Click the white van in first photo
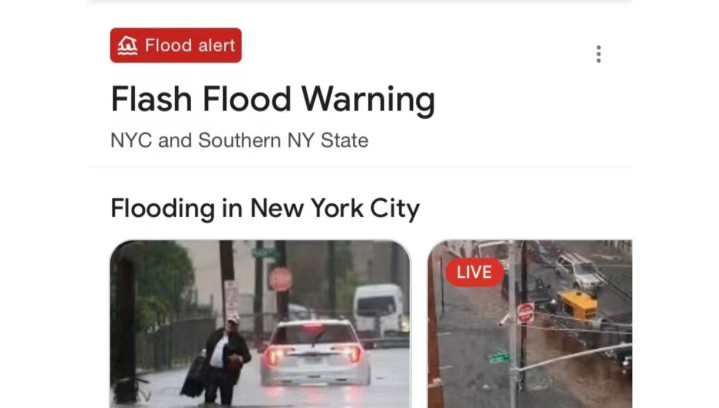 [x=380, y=309]
